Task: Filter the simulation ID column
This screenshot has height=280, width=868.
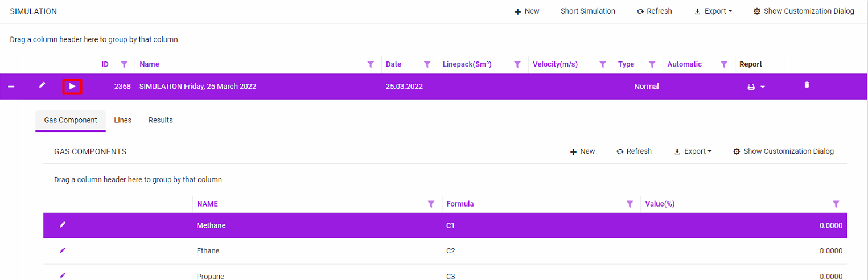Action: click(x=124, y=64)
